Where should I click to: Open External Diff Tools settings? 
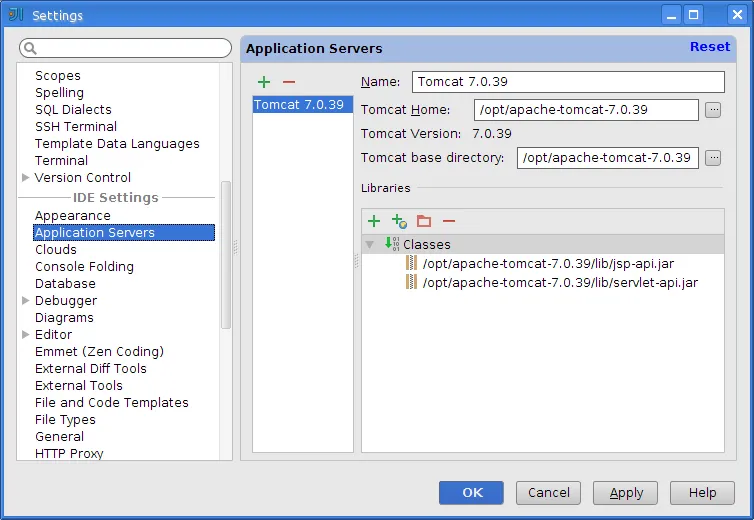coord(90,368)
